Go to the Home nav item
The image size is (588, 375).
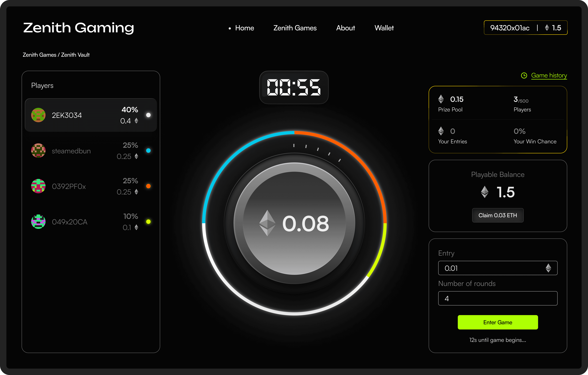[x=244, y=28]
